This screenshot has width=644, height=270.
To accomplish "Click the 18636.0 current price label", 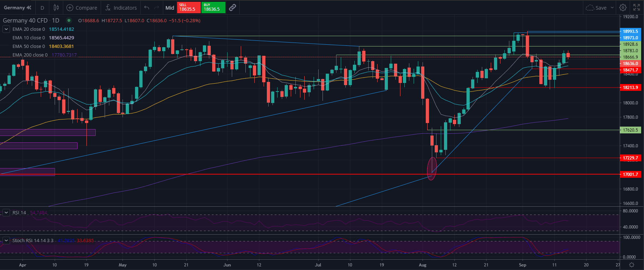I will [630, 64].
